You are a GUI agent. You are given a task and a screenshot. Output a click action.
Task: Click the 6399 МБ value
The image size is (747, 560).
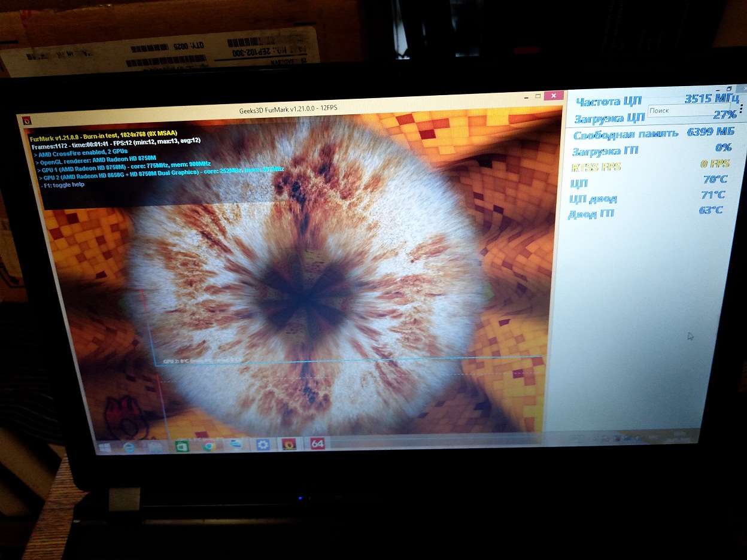tap(710, 132)
